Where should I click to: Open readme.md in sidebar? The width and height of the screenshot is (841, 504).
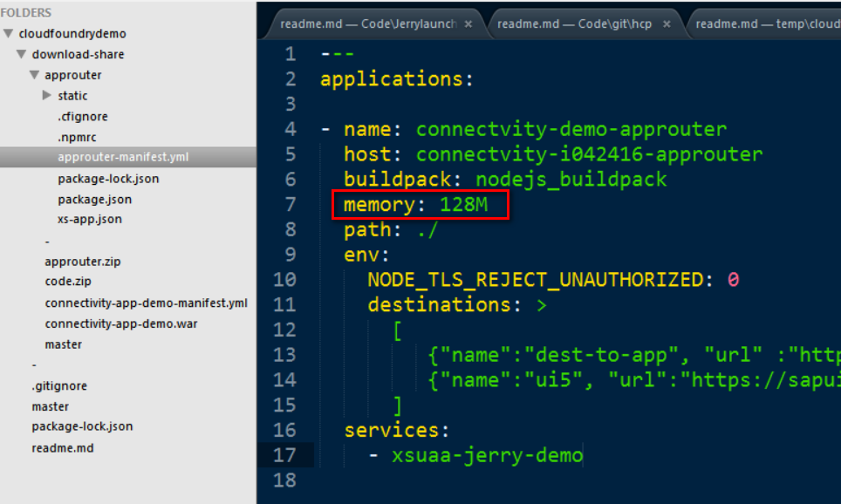tap(62, 448)
